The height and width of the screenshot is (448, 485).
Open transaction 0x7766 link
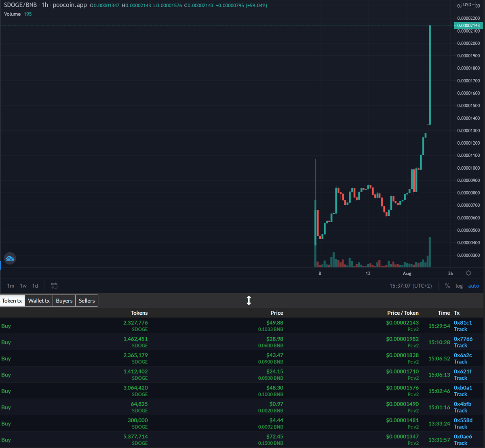point(463,339)
